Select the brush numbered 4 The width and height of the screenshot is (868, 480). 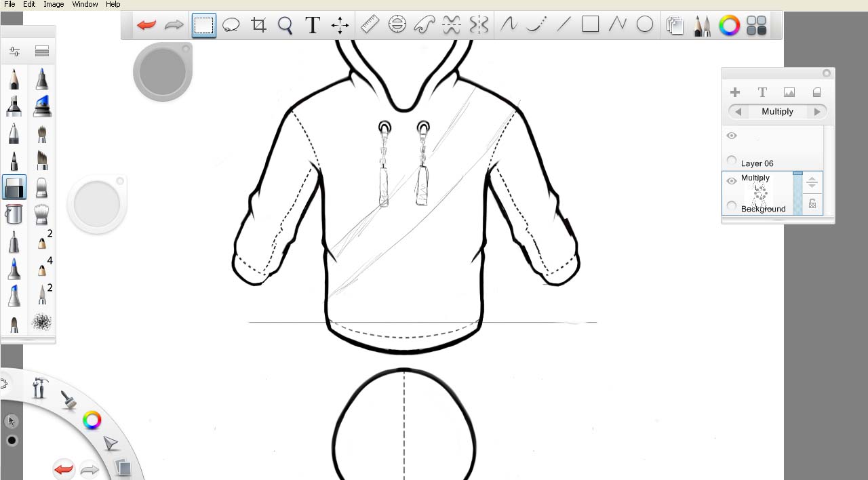click(42, 268)
